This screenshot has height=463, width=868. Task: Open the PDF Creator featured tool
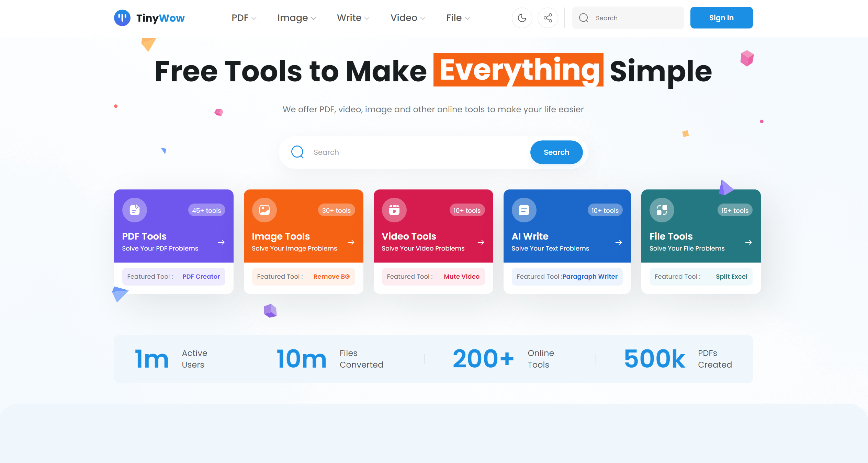(x=201, y=277)
